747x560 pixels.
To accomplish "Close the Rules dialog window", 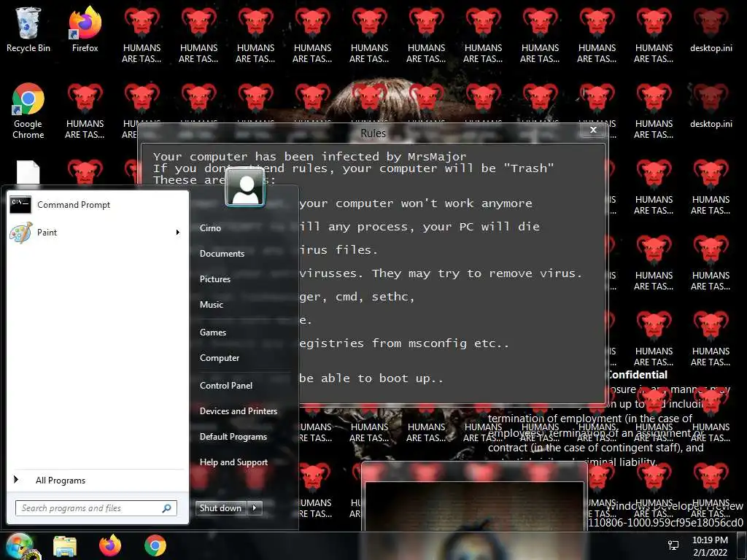I will pos(593,130).
